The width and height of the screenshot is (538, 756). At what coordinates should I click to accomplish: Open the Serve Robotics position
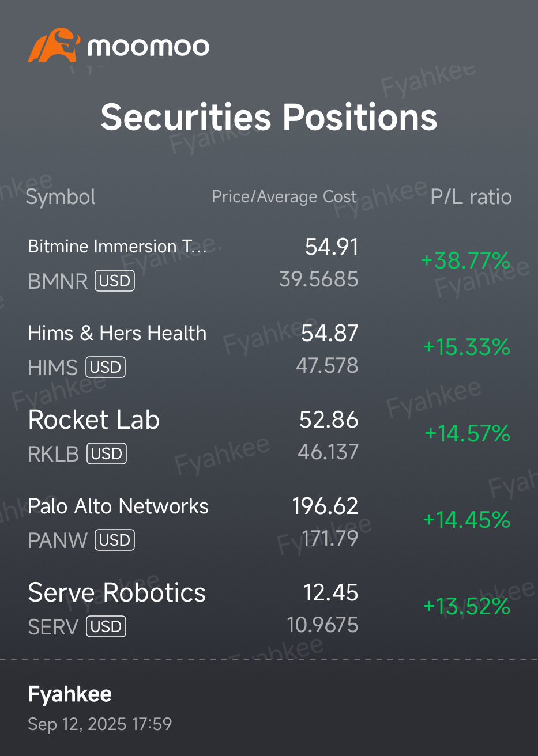269,608
